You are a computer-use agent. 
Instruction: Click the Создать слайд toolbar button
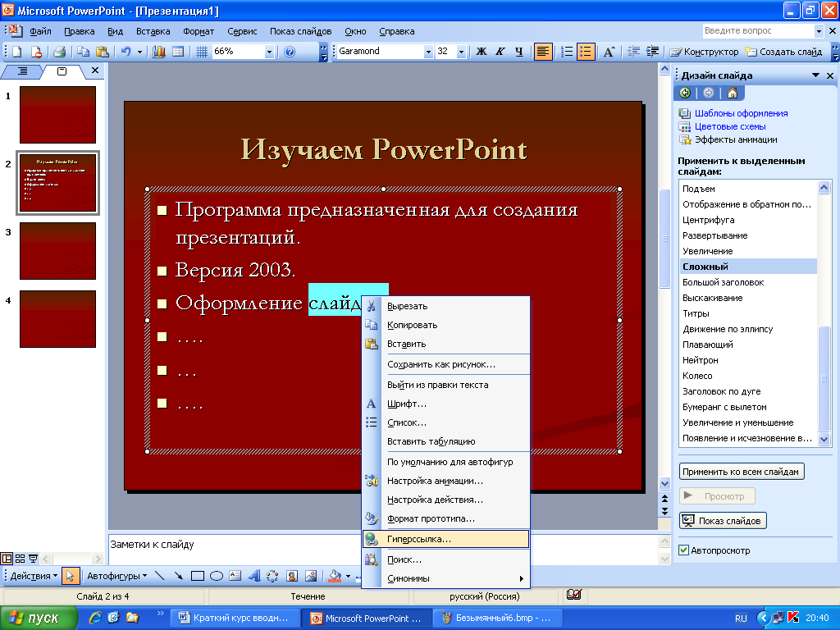point(783,52)
